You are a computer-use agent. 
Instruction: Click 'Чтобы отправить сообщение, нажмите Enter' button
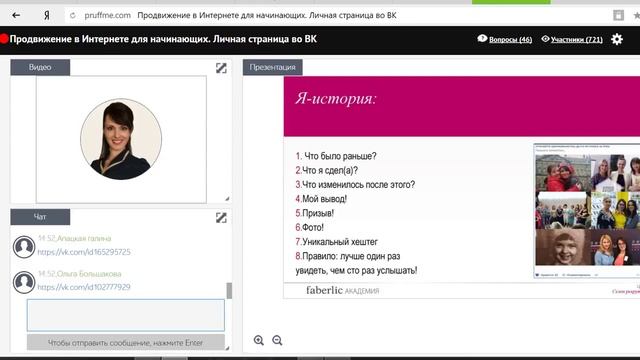[126, 342]
